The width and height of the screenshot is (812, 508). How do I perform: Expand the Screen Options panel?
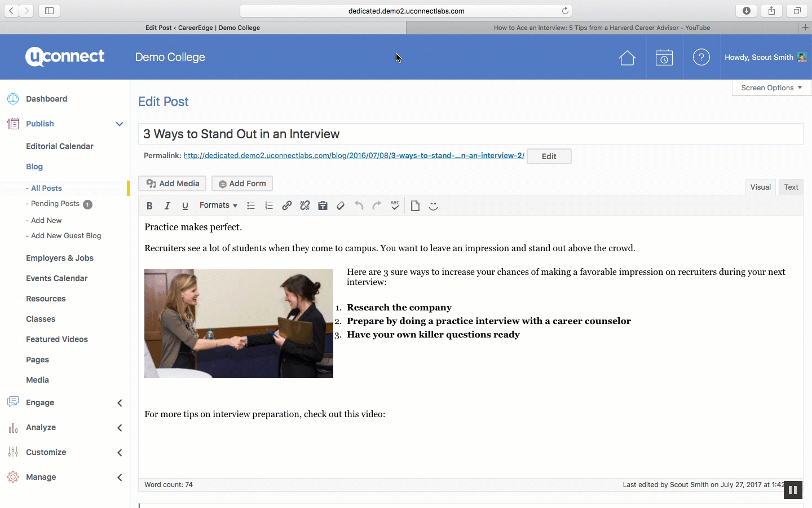coord(771,88)
